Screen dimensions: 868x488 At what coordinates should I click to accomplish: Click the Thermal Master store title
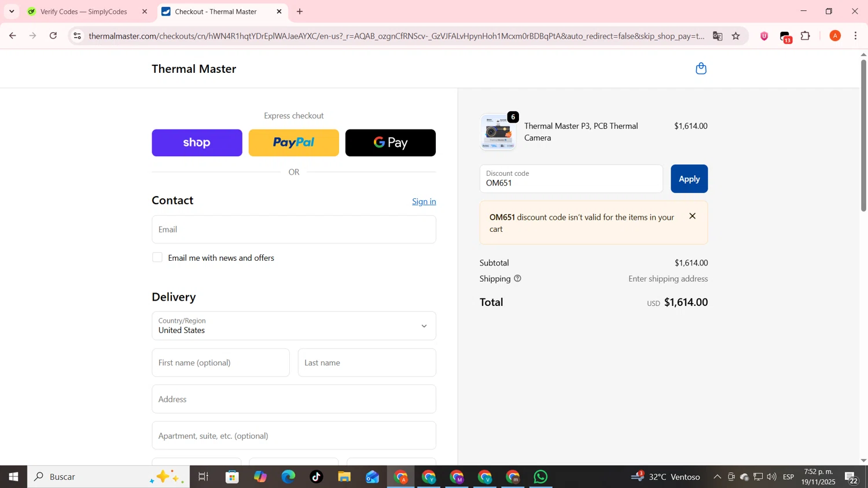click(194, 69)
